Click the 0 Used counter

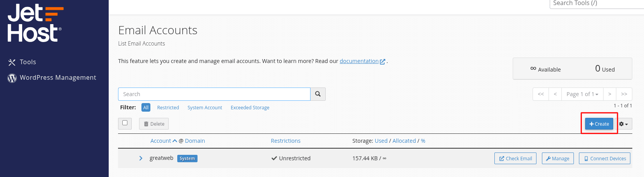[605, 69]
